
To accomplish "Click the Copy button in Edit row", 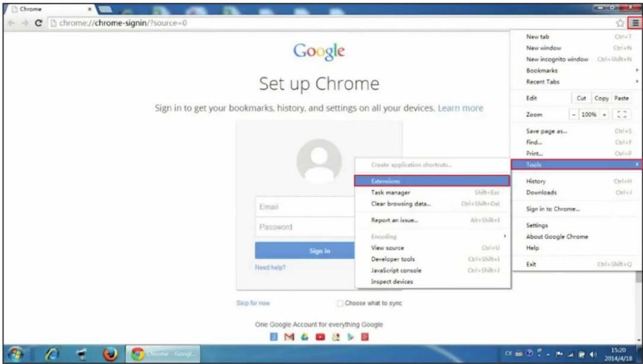I will tap(602, 98).
